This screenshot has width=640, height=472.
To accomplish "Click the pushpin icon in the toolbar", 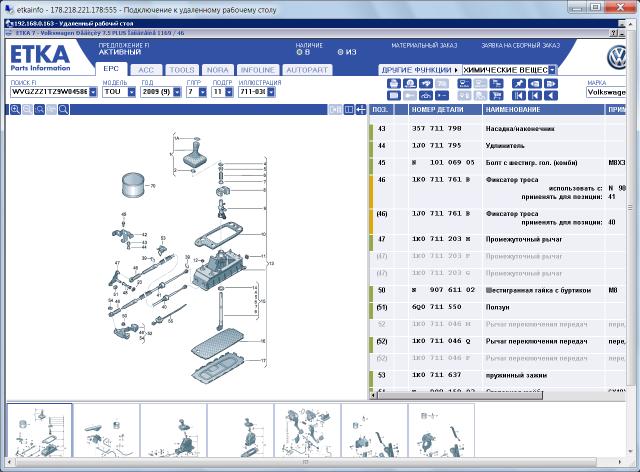I will tap(519, 84).
